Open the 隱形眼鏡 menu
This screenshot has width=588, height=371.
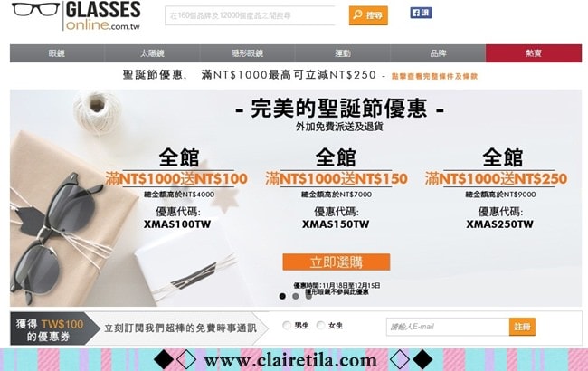point(247,53)
